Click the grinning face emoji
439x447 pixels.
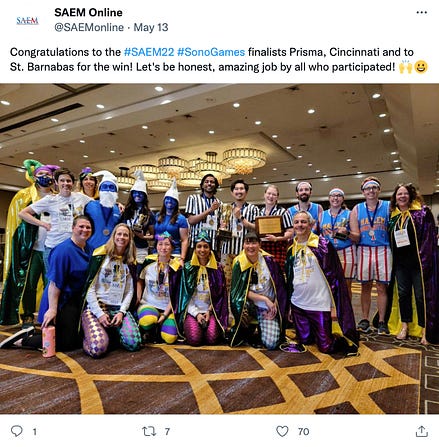pos(421,67)
